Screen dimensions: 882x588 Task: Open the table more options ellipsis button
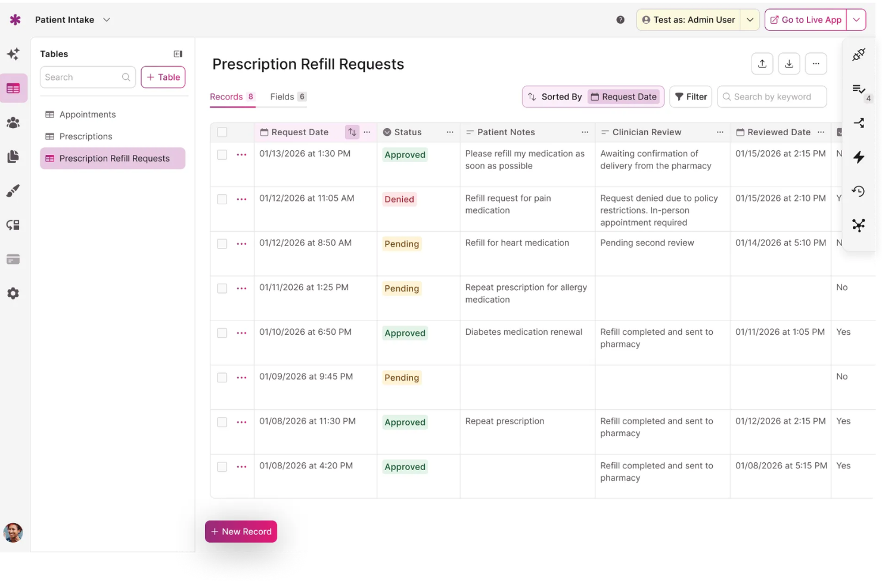pos(816,64)
